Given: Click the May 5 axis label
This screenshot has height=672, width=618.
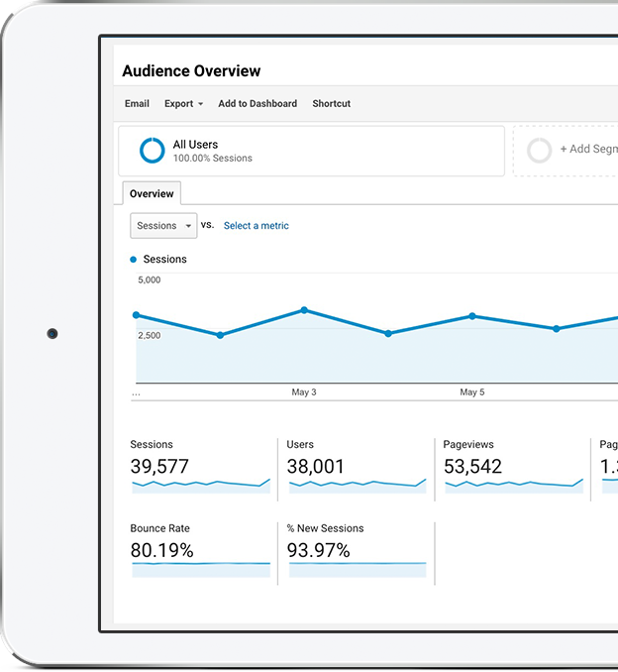Looking at the screenshot, I should pos(472,392).
